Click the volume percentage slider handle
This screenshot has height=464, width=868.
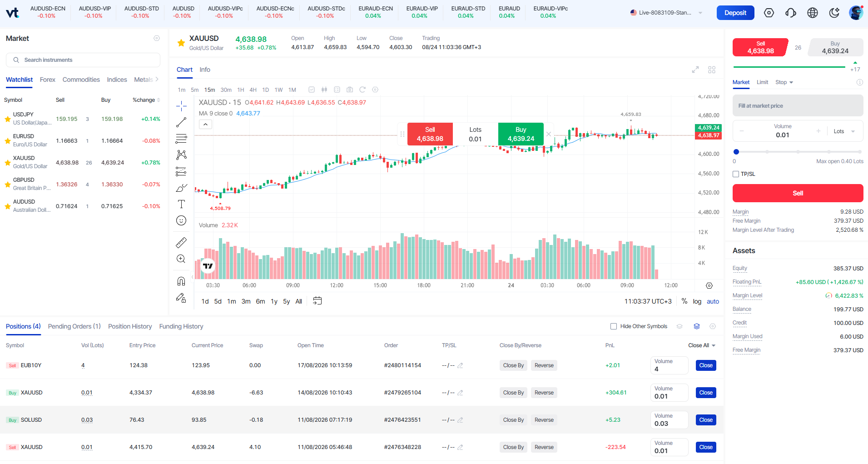pyautogui.click(x=736, y=152)
